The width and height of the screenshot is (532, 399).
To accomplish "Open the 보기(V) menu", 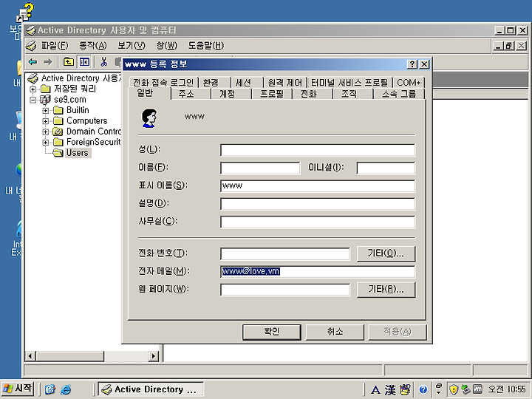I will click(x=132, y=46).
